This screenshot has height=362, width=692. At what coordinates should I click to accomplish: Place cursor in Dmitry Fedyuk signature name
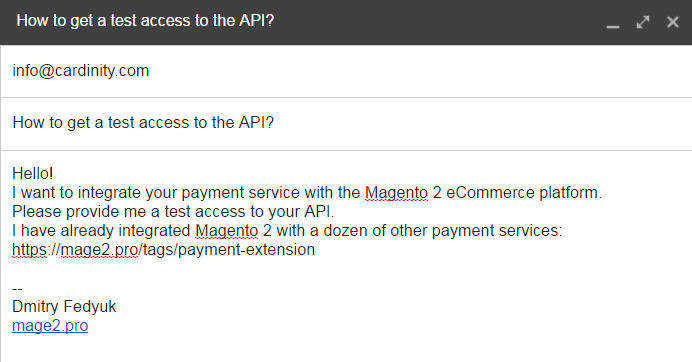point(64,306)
